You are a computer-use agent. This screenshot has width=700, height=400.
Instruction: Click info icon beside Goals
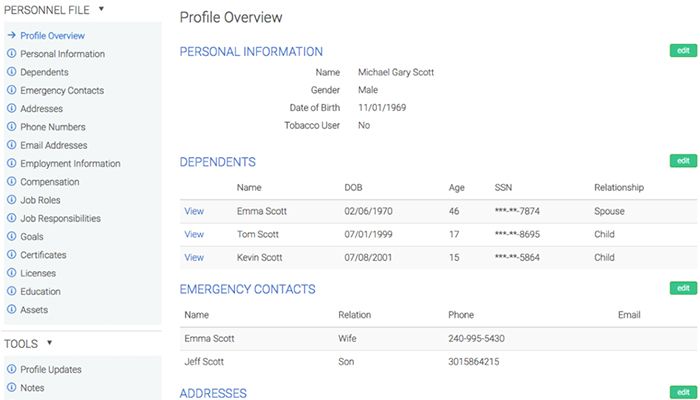pos(12,237)
